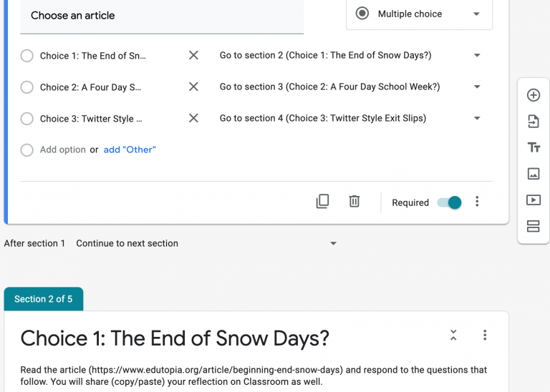Select the Choice 1 radio button
The image size is (550, 392).
click(x=27, y=55)
